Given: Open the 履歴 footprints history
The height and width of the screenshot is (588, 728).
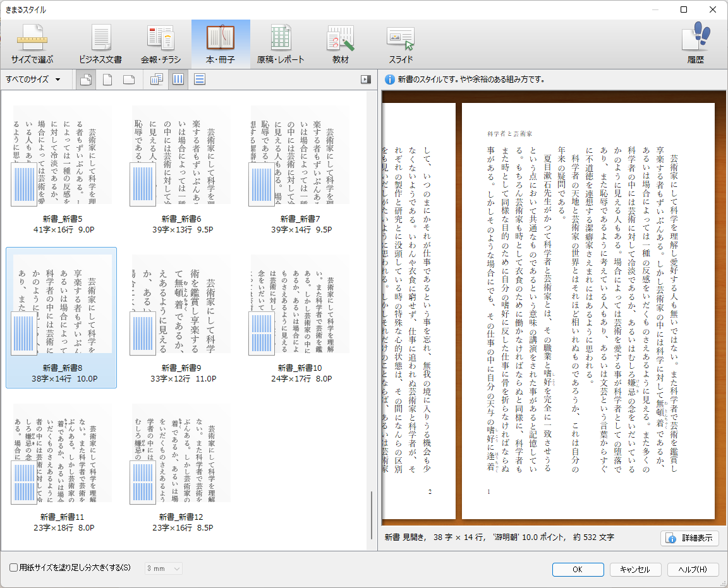Looking at the screenshot, I should [695, 44].
